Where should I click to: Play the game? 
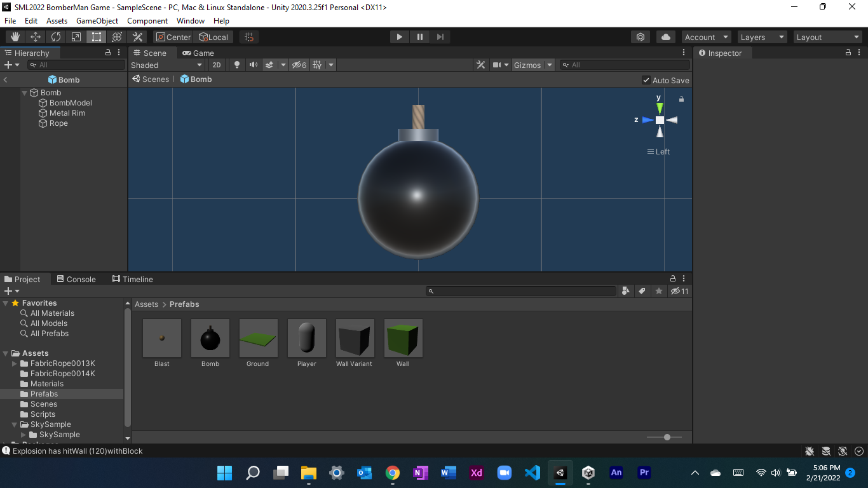(400, 37)
